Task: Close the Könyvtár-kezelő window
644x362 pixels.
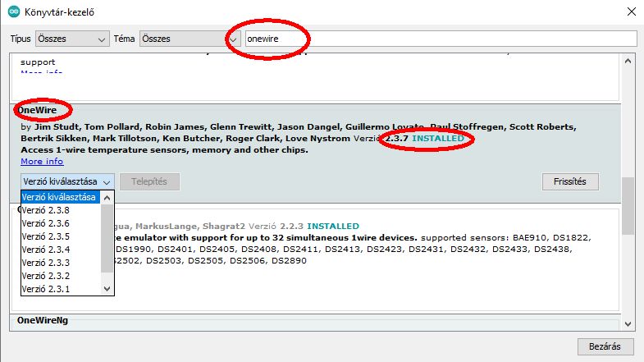Action: pos(629,11)
